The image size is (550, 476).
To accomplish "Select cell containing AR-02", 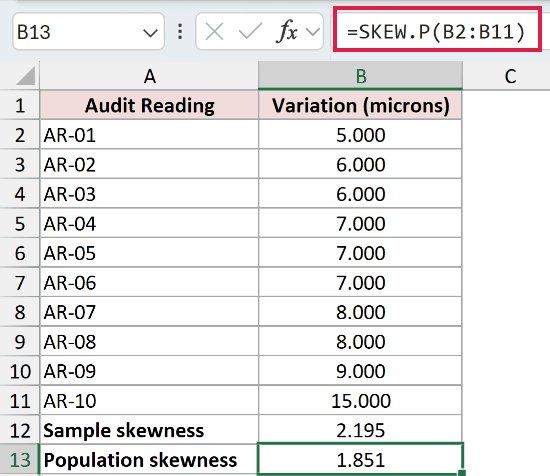I will pyautogui.click(x=149, y=164).
